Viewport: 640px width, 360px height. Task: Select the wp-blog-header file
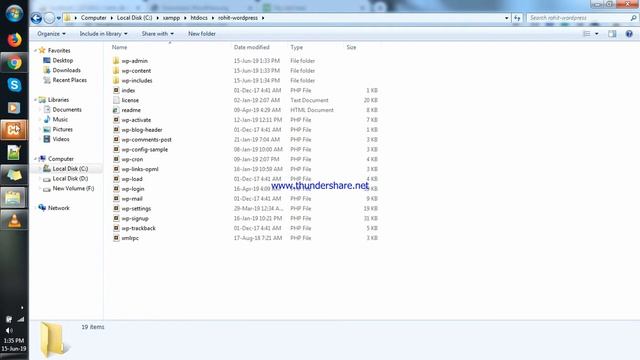point(142,130)
